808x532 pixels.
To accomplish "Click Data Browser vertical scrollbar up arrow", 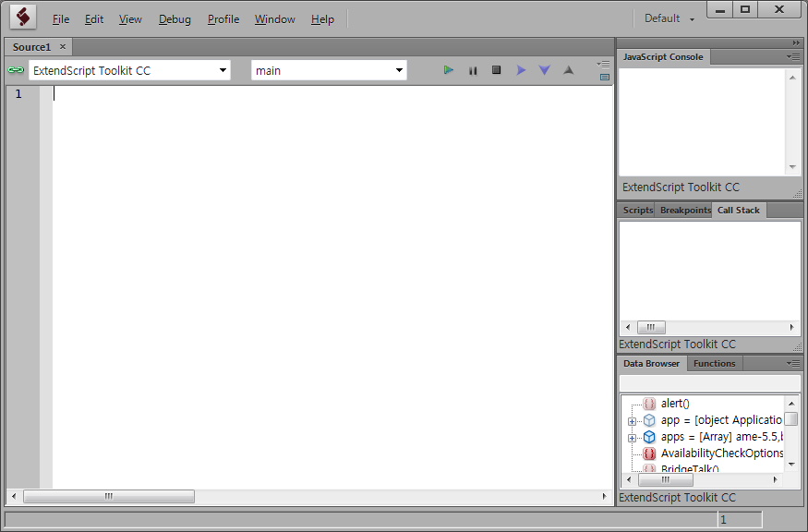I will [792, 403].
